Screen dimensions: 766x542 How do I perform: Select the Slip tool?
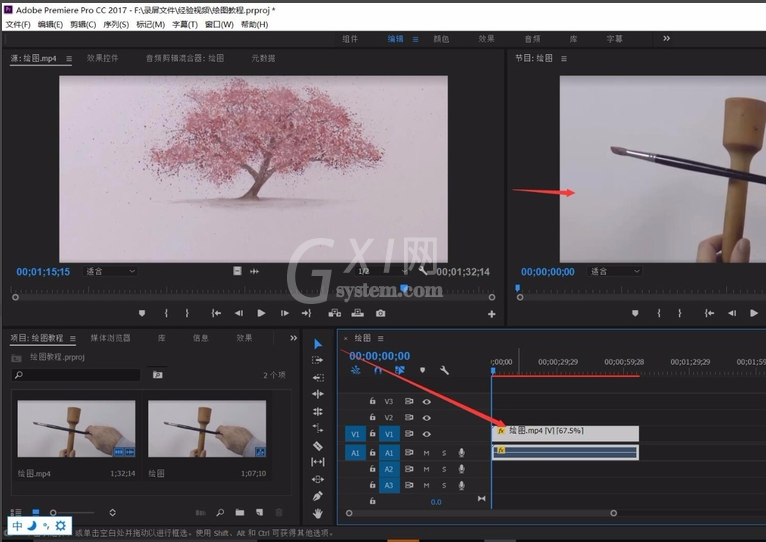(x=318, y=462)
